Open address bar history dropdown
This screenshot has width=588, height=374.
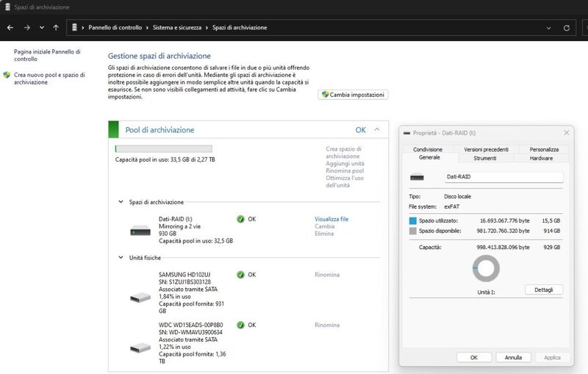pyautogui.click(x=549, y=27)
